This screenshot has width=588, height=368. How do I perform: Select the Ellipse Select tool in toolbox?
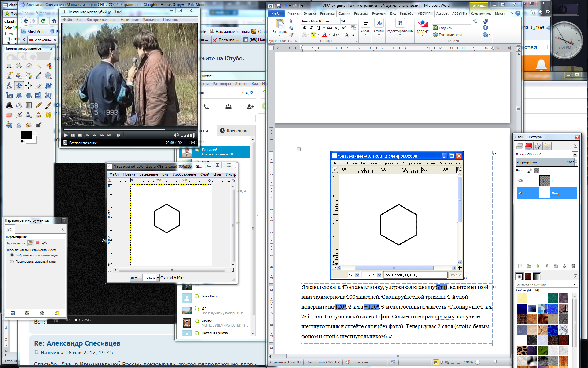coord(19,66)
